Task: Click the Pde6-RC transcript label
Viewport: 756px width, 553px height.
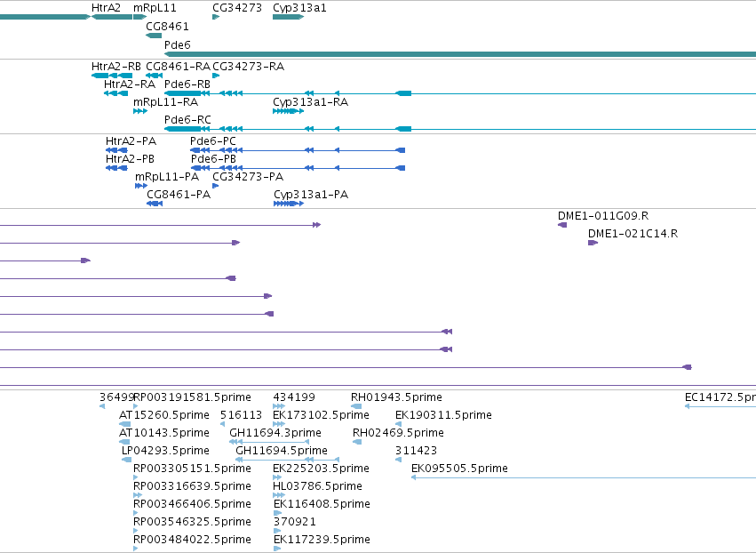Action: [x=187, y=120]
